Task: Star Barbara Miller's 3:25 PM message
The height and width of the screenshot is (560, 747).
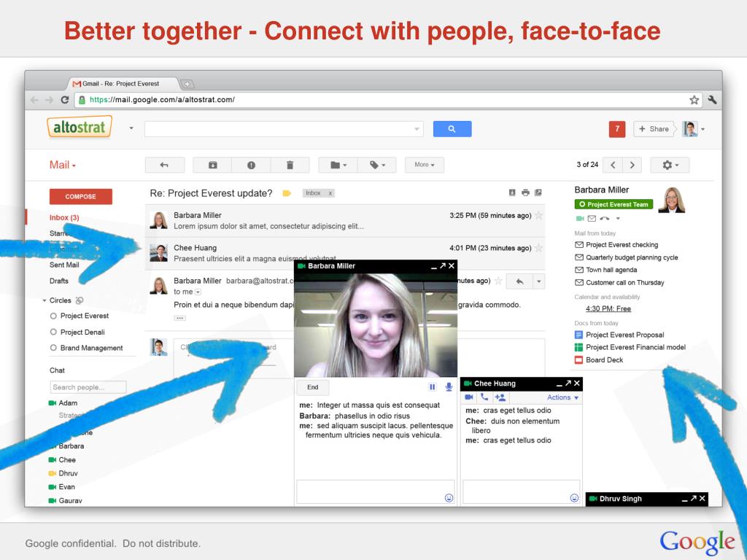Action: [x=539, y=215]
